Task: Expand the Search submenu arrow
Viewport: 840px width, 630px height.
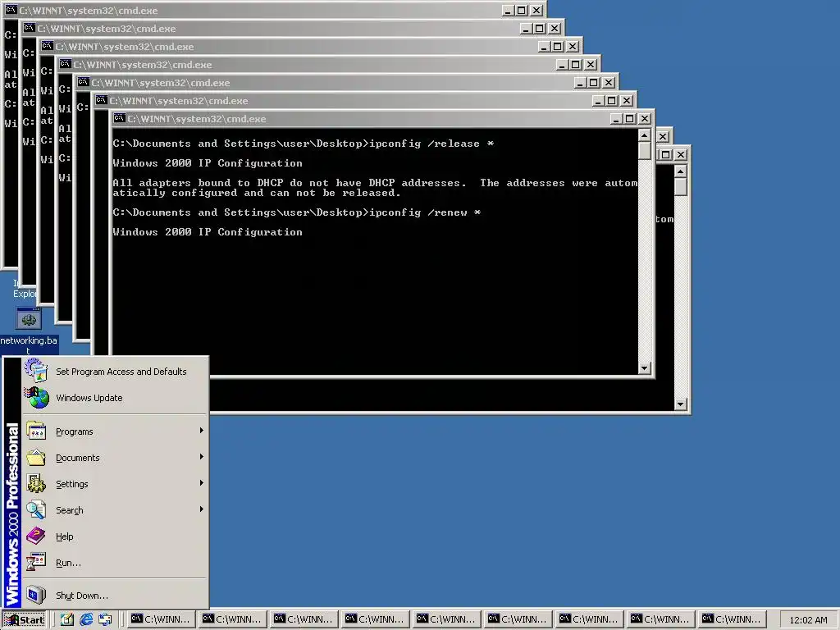Action: 202,509
